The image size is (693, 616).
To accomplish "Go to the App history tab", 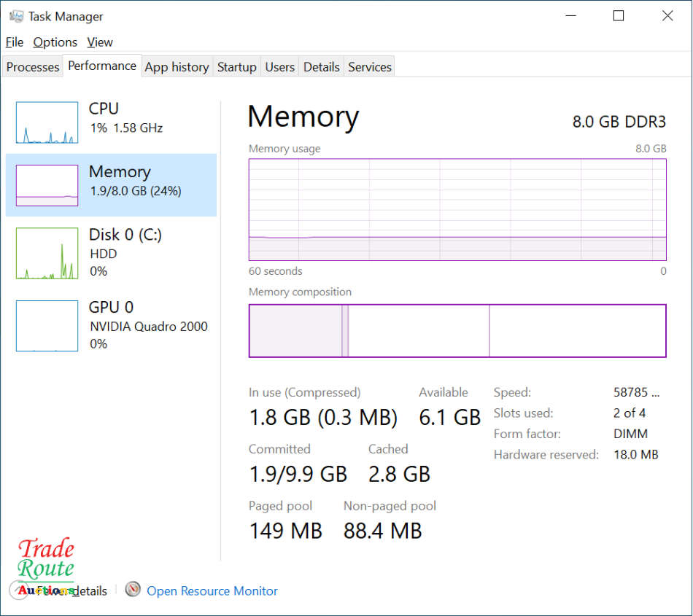I will 177,67.
